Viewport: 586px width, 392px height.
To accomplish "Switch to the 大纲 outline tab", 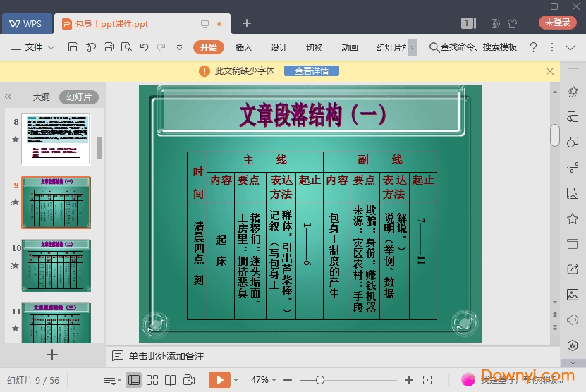I will coord(41,97).
